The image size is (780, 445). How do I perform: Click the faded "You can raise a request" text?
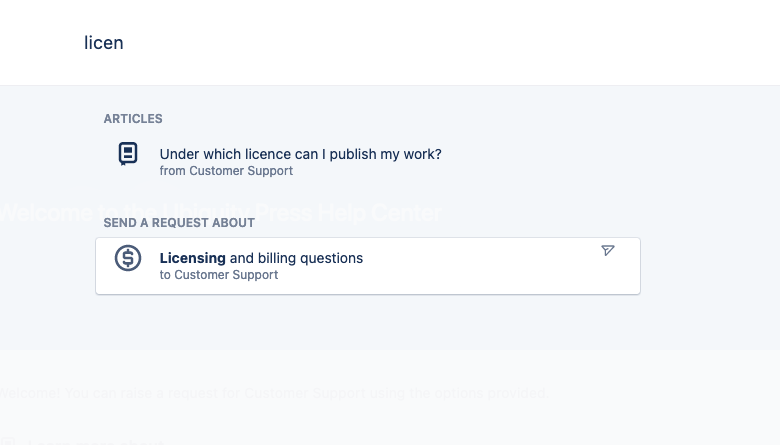pos(274,393)
